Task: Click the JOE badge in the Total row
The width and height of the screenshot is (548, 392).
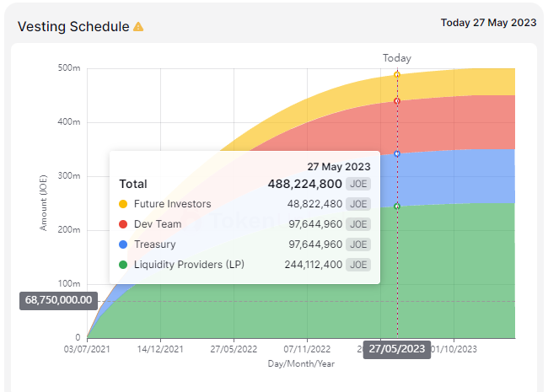Action: [x=358, y=184]
